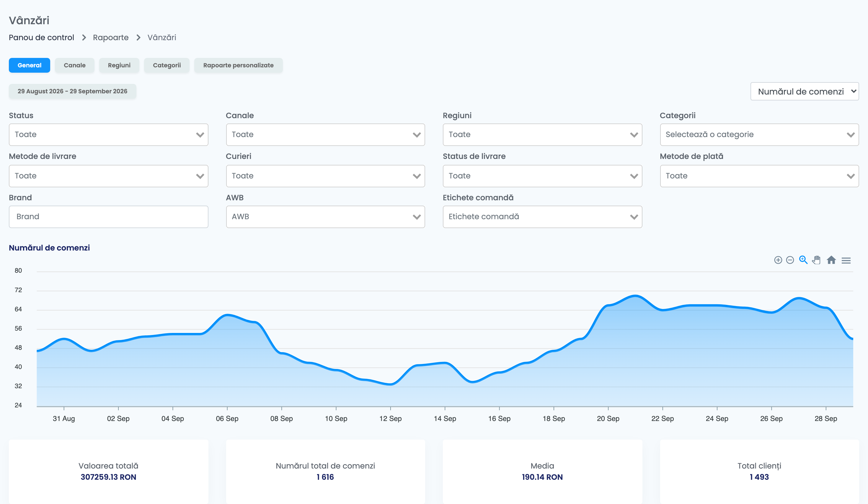Activate the hand panning tool
Image resolution: width=868 pixels, height=504 pixels.
coord(816,260)
